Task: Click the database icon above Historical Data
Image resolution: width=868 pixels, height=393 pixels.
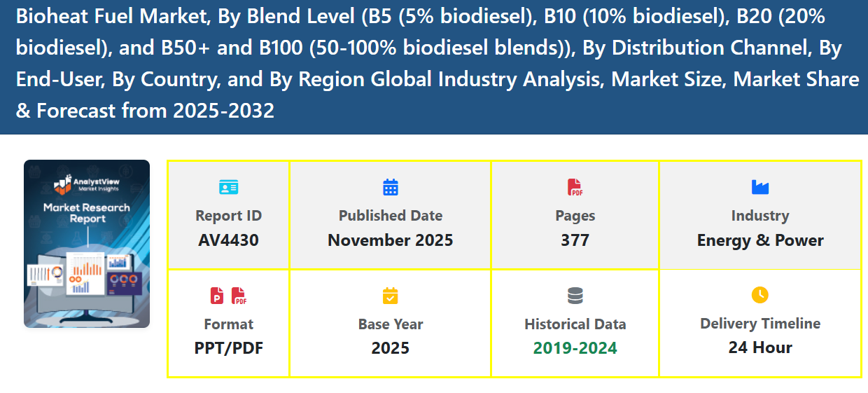Action: point(575,296)
